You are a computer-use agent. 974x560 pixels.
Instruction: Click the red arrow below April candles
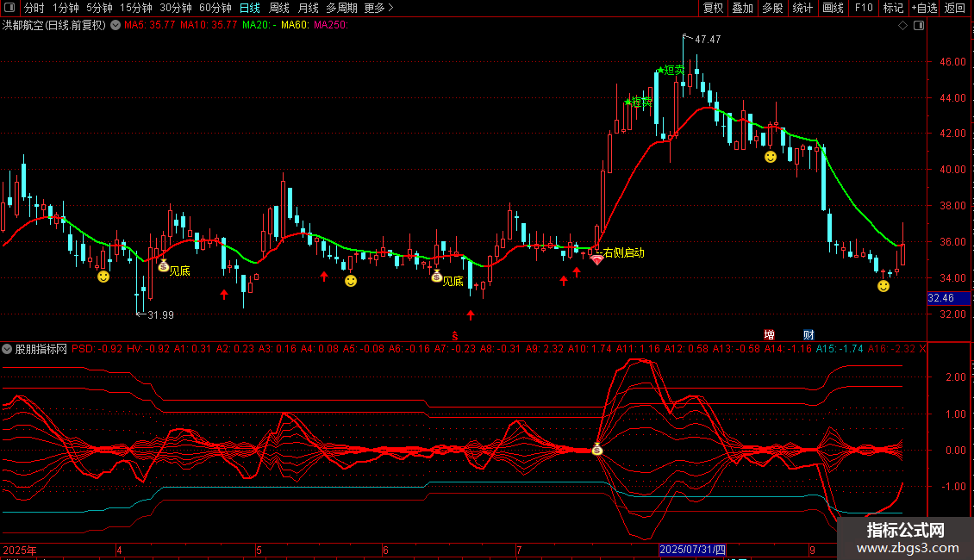223,295
